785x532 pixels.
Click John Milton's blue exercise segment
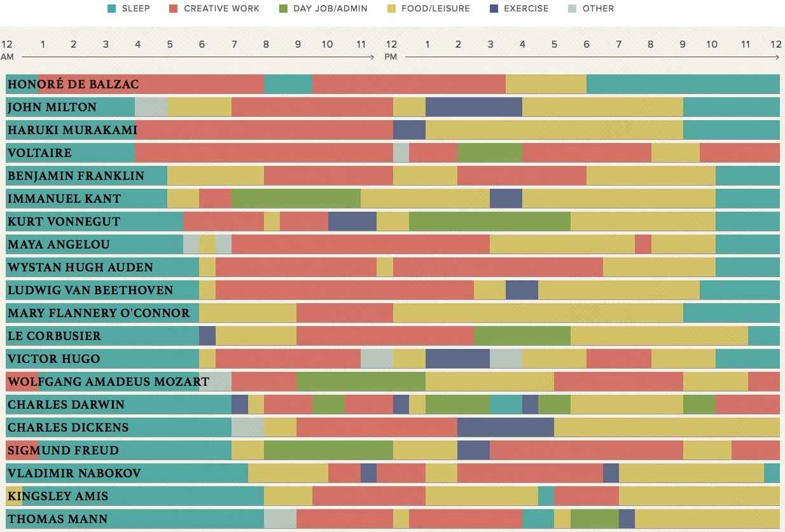474,107
